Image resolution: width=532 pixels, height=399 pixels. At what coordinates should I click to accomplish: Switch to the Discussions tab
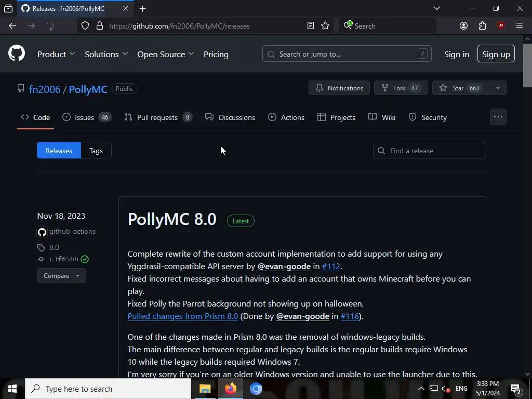coord(230,117)
